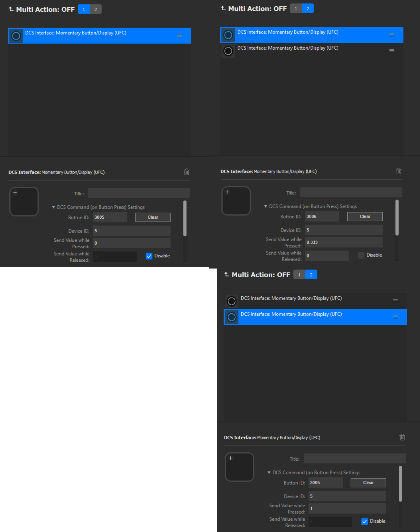
Task: Click Clear button next to Button ID 3006
Action: pyautogui.click(x=365, y=217)
